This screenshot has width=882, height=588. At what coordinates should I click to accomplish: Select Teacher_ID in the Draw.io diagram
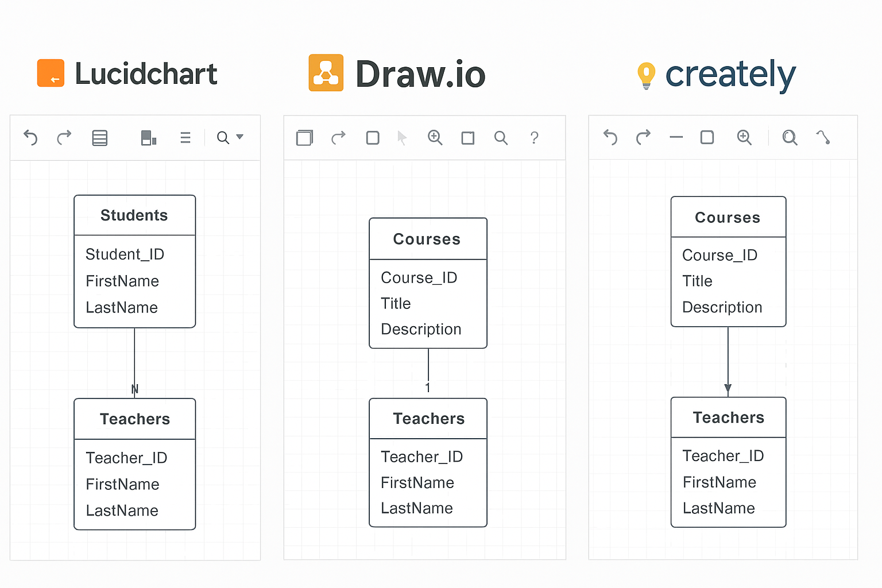pos(421,457)
